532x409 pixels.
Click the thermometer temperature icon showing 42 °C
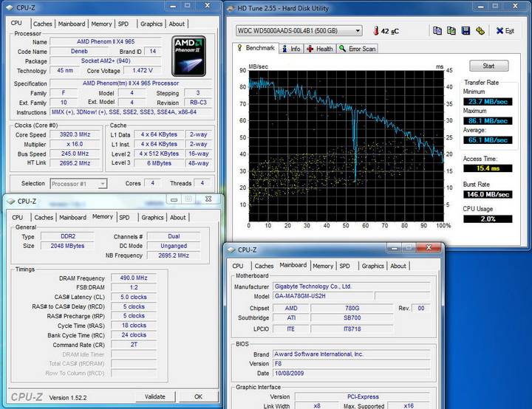pyautogui.click(x=376, y=31)
